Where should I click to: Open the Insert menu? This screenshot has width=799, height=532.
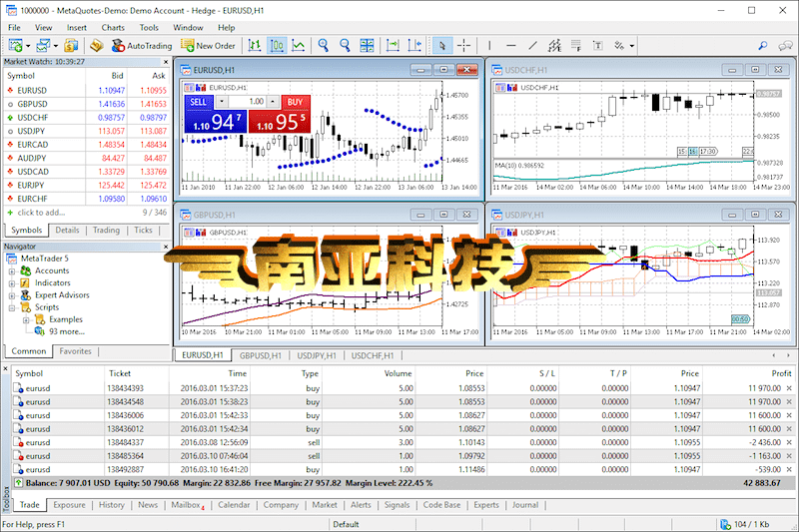coord(77,28)
